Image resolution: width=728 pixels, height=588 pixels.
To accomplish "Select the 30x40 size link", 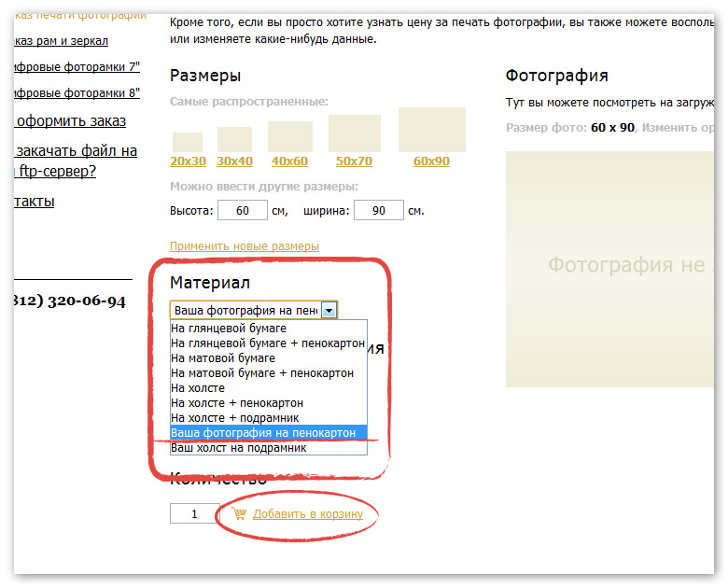I will click(234, 161).
